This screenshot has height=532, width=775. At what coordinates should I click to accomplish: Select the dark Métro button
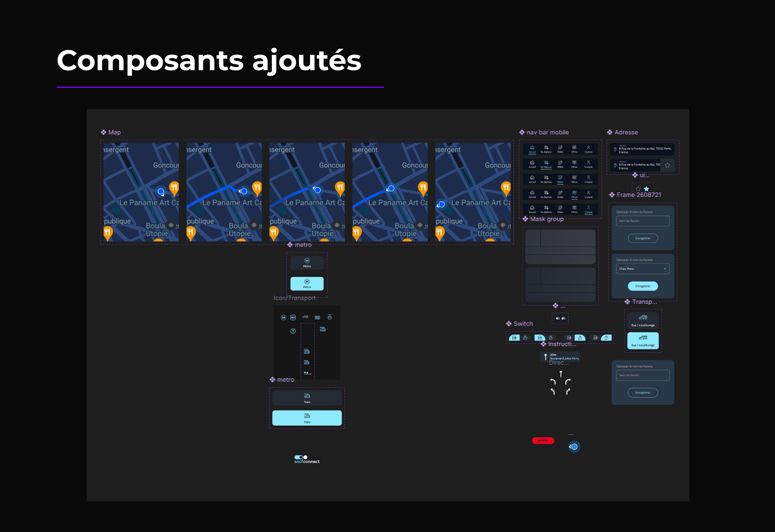click(x=307, y=263)
